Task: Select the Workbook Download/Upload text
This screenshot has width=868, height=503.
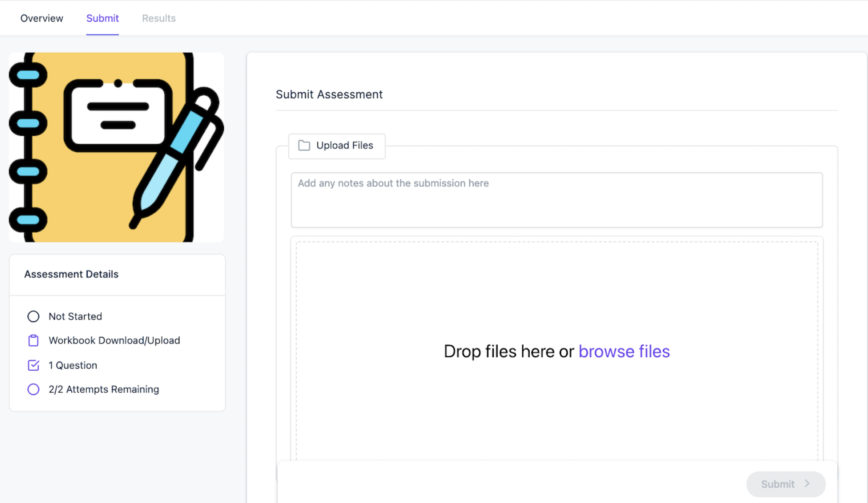Action: click(x=114, y=341)
